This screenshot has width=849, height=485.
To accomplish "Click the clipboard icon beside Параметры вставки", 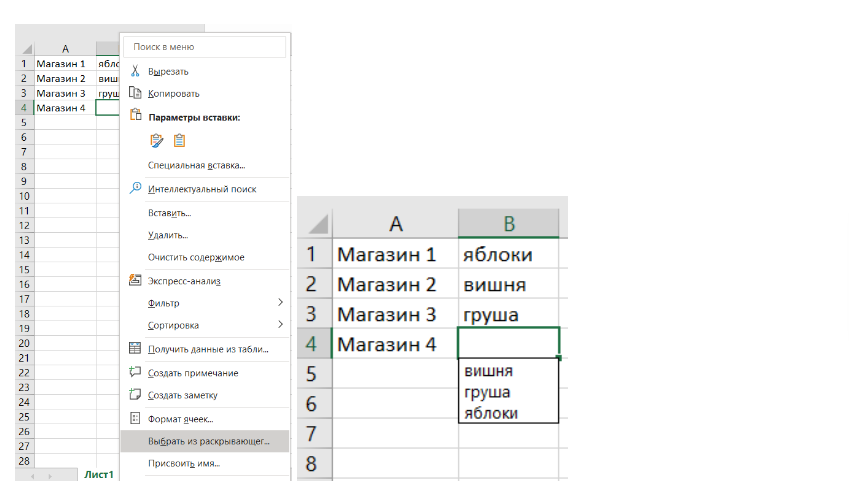I will 135,115.
